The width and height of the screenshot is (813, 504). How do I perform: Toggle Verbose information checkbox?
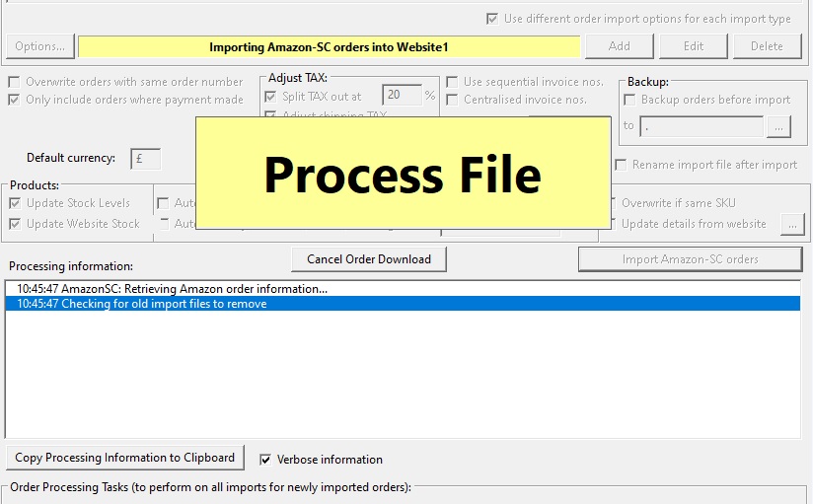tap(265, 460)
